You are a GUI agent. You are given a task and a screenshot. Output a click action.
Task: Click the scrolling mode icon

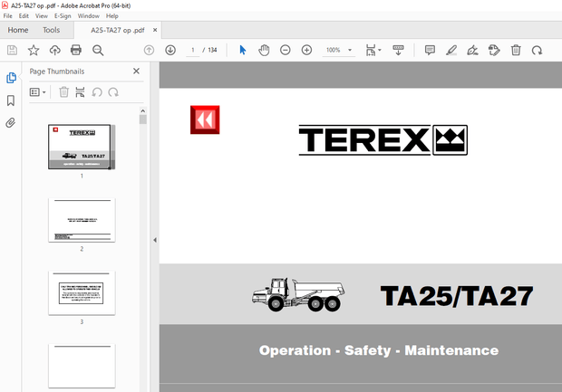(x=398, y=50)
